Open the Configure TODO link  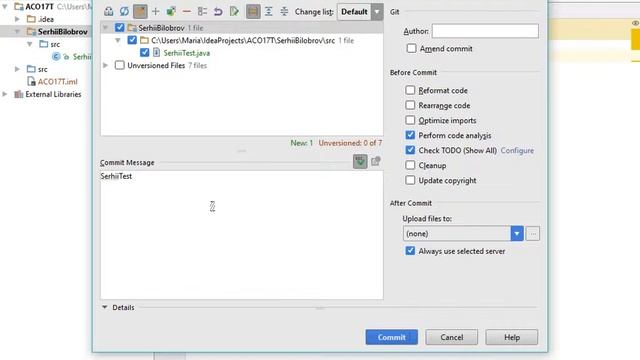coord(517,150)
